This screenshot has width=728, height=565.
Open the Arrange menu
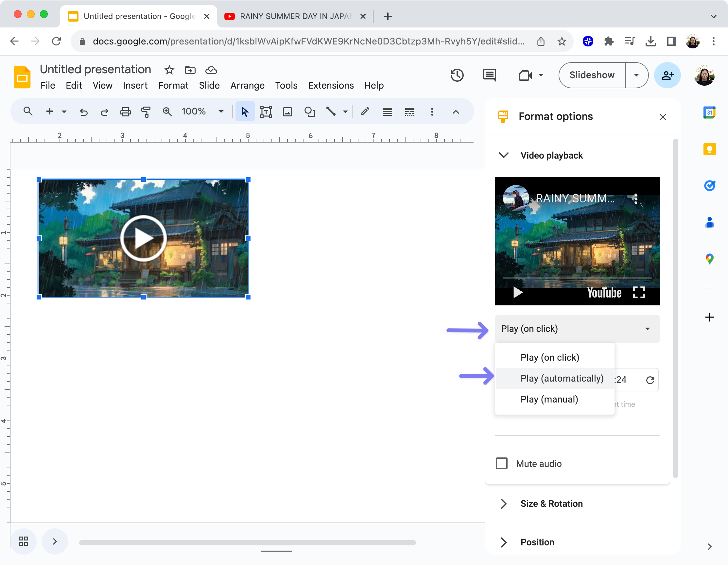point(247,85)
